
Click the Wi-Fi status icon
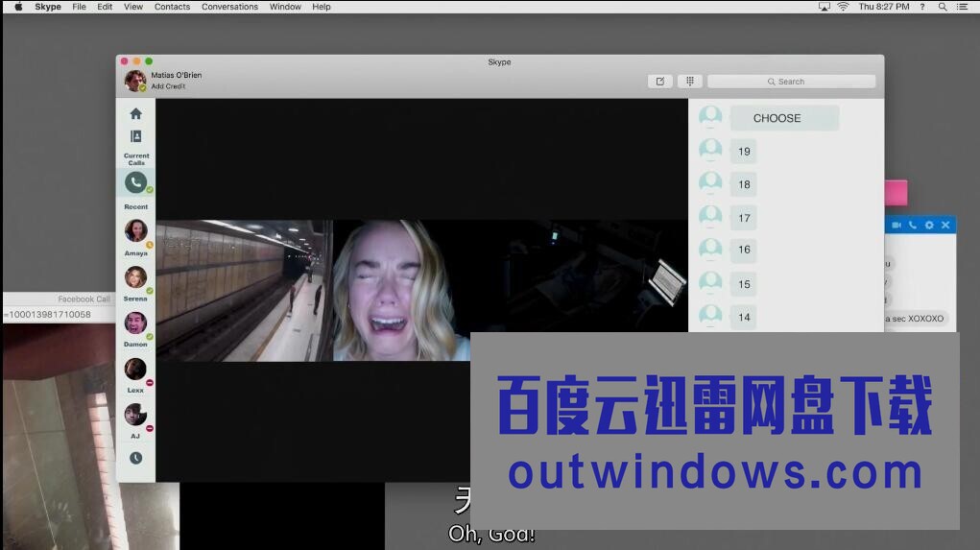(x=843, y=7)
